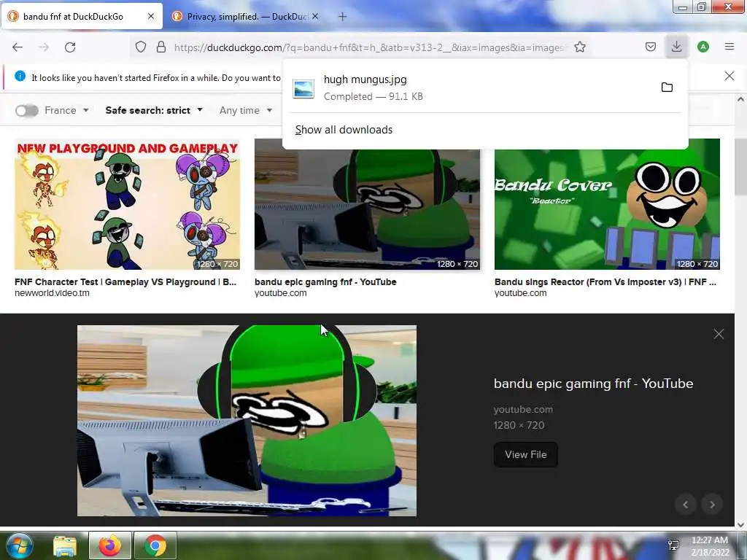The width and height of the screenshot is (747, 560).
Task: Open 'Bandu sings Reactor' result title
Action: pos(605,282)
